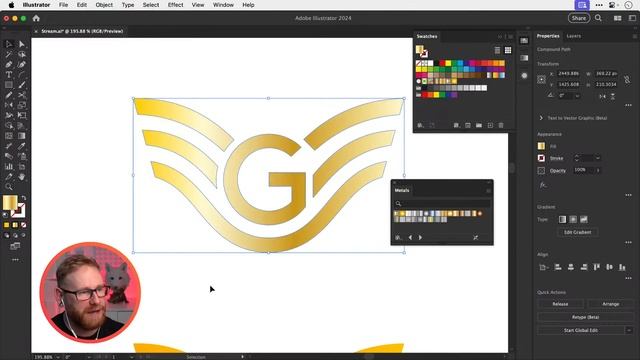Select the Scissors/Eraser tool
This screenshot has width=640, height=360.
pos(22,95)
